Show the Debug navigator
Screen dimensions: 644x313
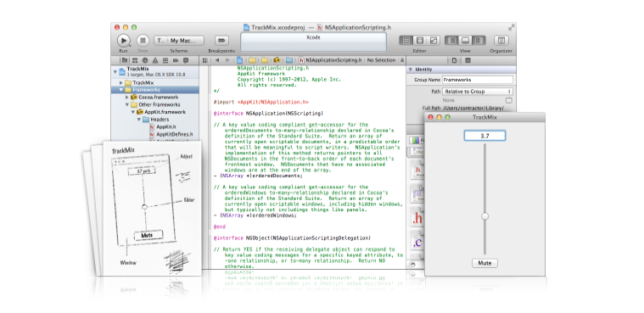(x=165, y=60)
